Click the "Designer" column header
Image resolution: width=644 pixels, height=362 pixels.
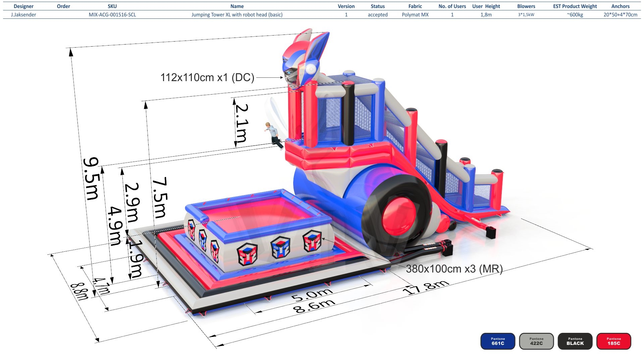tap(23, 6)
